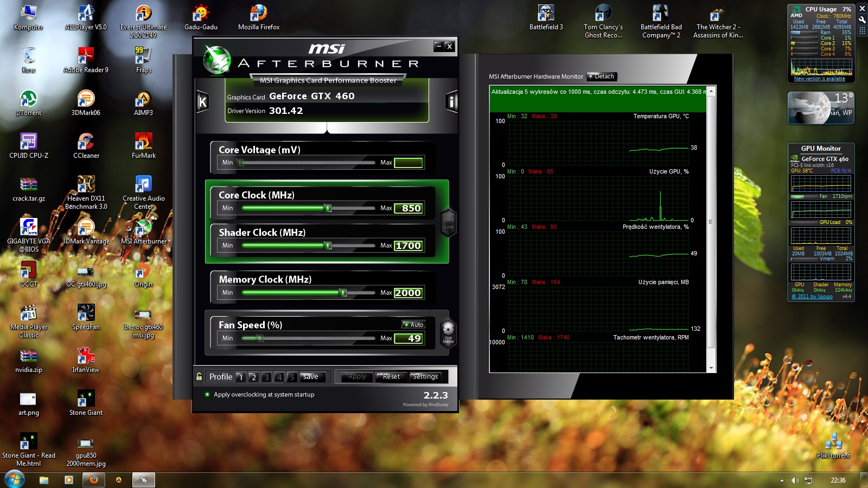Click the Core Clock slider handle

point(328,208)
